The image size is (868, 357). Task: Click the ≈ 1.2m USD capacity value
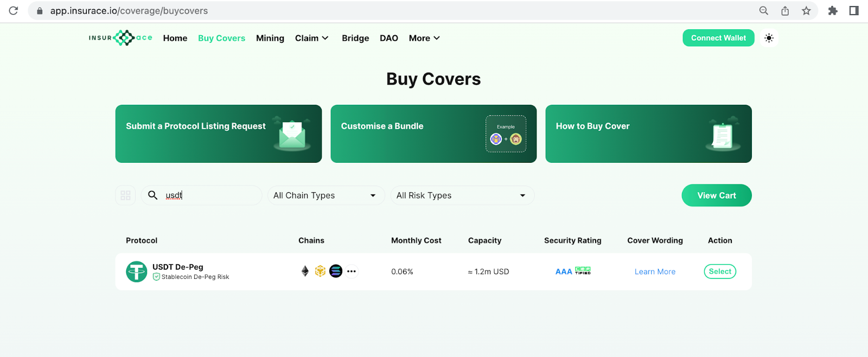click(488, 272)
